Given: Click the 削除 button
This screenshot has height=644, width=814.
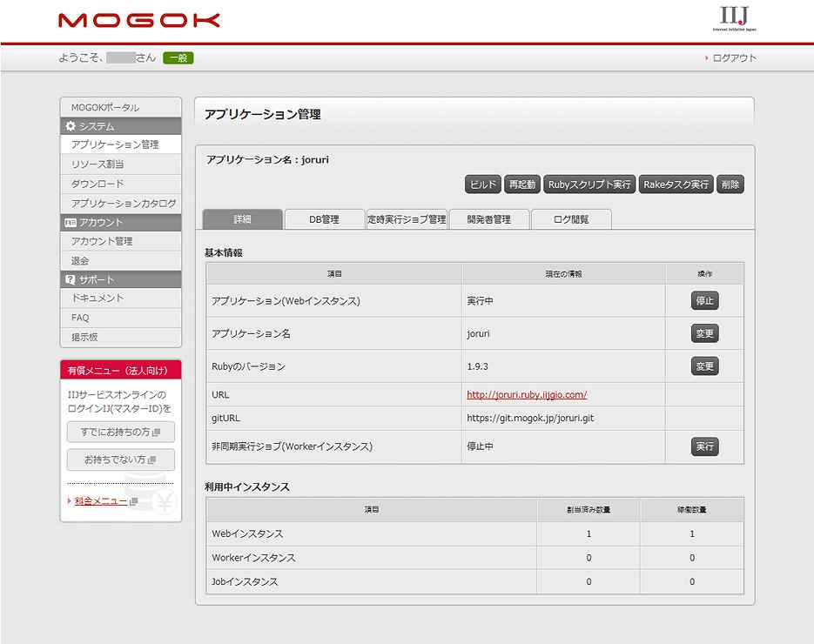Looking at the screenshot, I should (730, 184).
